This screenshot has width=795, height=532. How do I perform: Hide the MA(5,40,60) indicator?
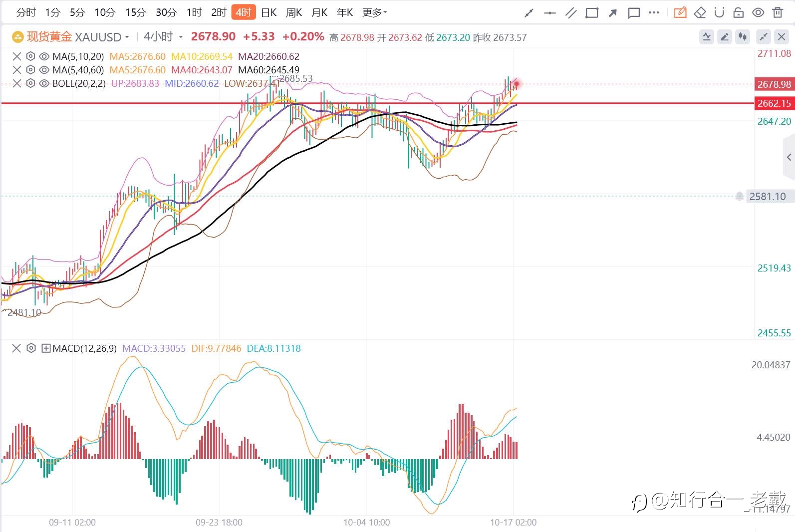click(44, 70)
